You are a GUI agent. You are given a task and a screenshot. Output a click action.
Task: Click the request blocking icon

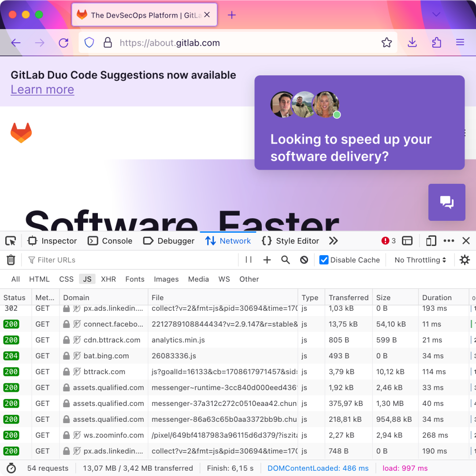(x=304, y=260)
